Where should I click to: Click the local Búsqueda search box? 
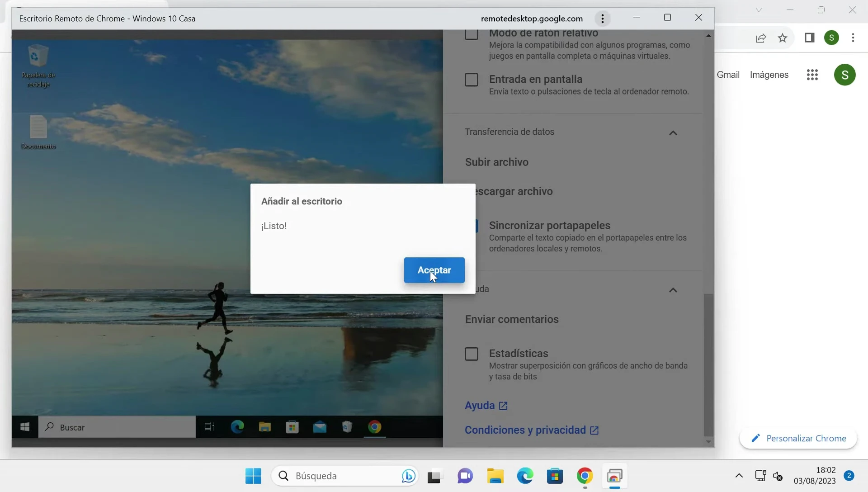[345, 476]
